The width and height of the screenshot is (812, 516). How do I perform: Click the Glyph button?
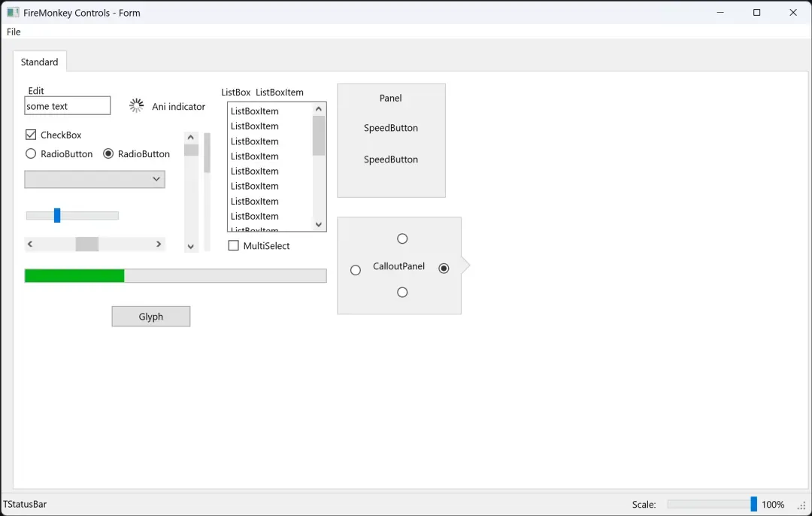click(150, 317)
